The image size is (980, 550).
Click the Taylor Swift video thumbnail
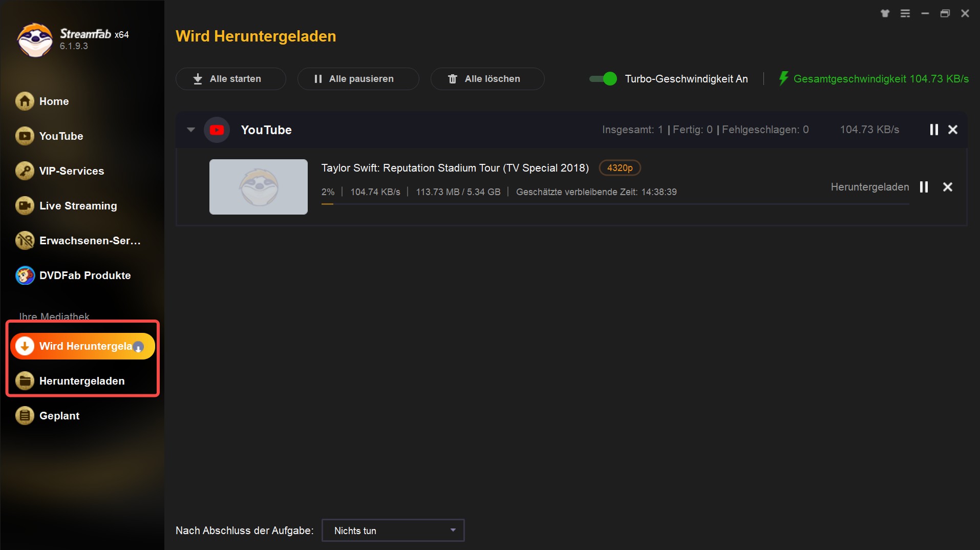[x=259, y=187]
